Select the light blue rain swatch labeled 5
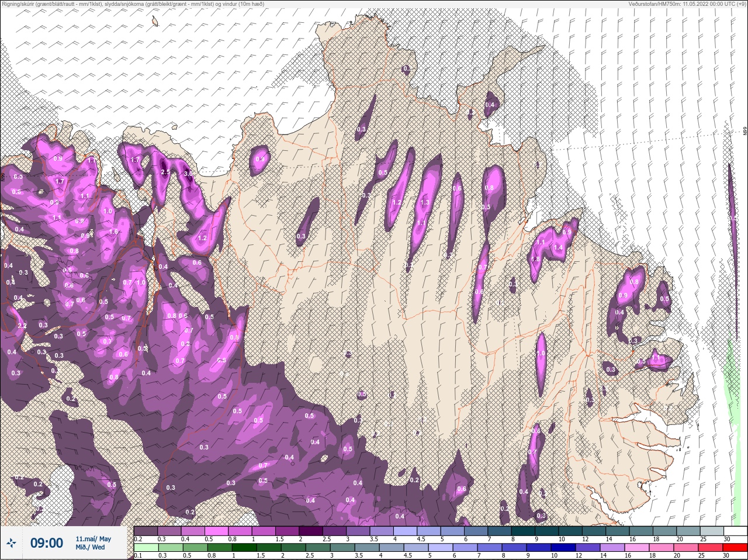Viewport: 748px width, 560px height. pos(441,548)
